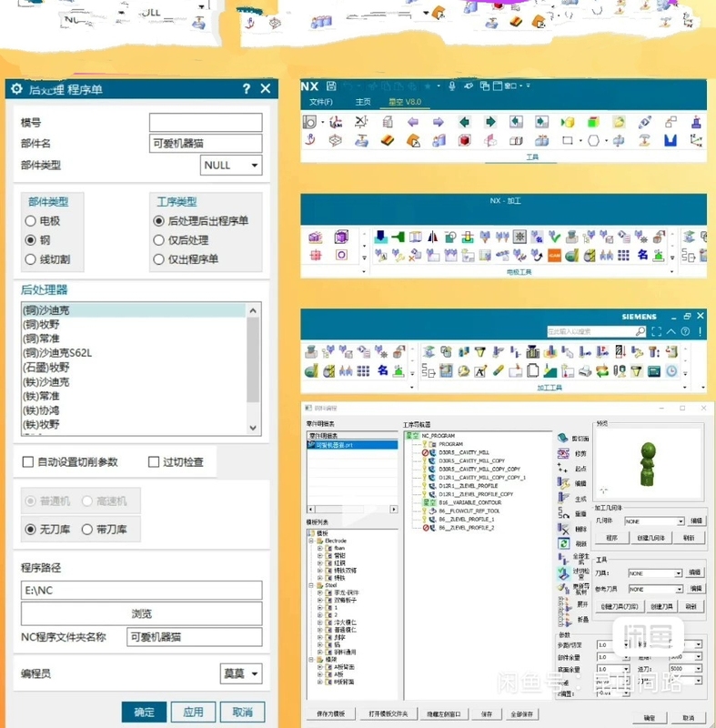The height and width of the screenshot is (728, 716).
Task: Select B16_VARIABLE_CONTOUR in the operation navigator
Action: pos(469,502)
